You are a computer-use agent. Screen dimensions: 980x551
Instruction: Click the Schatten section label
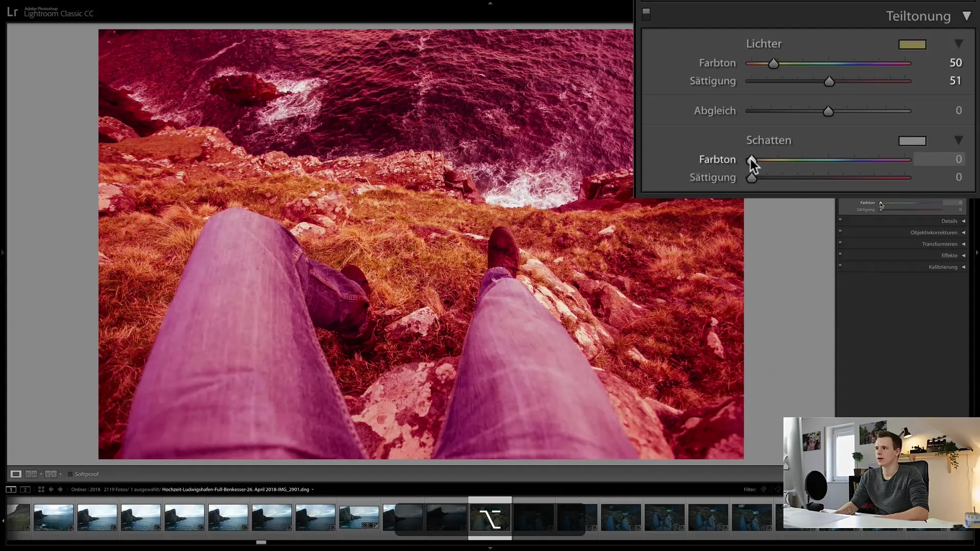769,140
